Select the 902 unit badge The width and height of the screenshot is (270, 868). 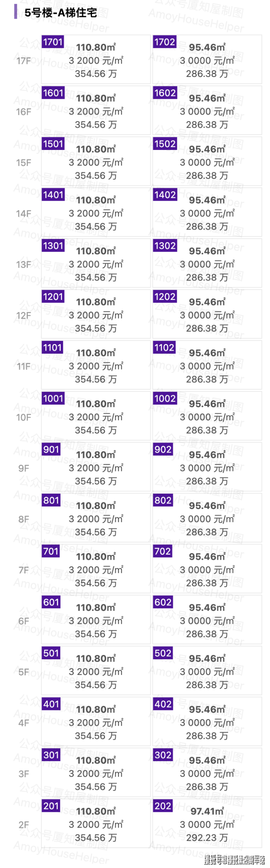163,449
